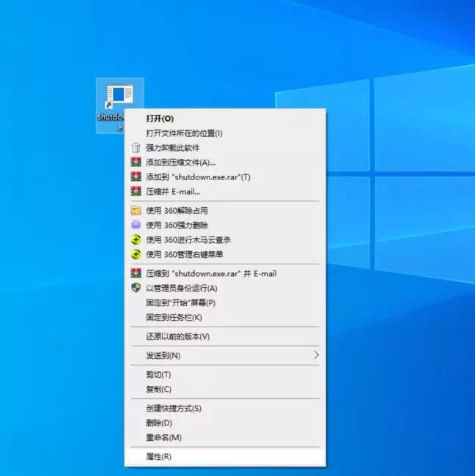Expand the 发送到(N) submenu arrow
This screenshot has width=475, height=476.
pos(316,355)
